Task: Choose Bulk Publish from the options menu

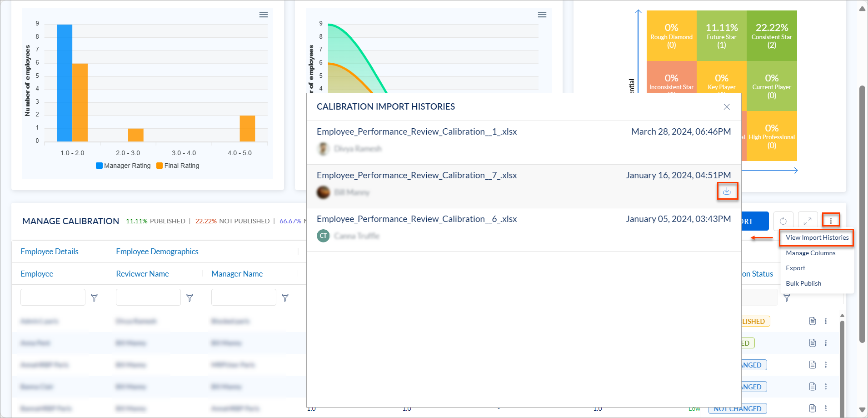Action: pos(803,283)
